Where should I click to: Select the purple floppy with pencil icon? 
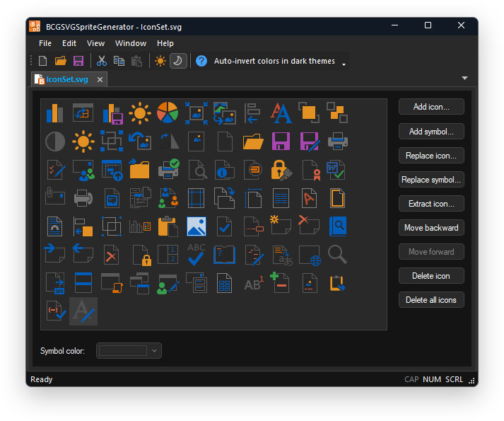tap(309, 142)
